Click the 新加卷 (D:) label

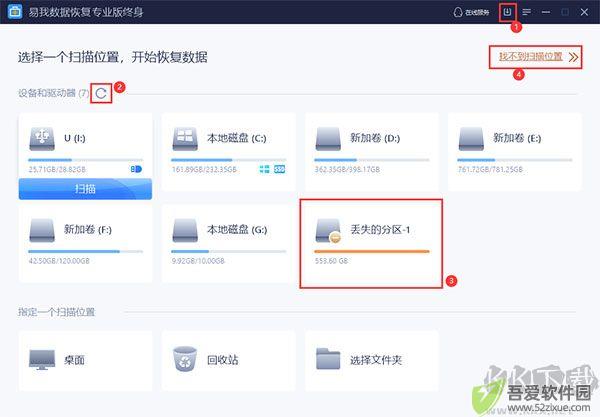[x=375, y=138]
